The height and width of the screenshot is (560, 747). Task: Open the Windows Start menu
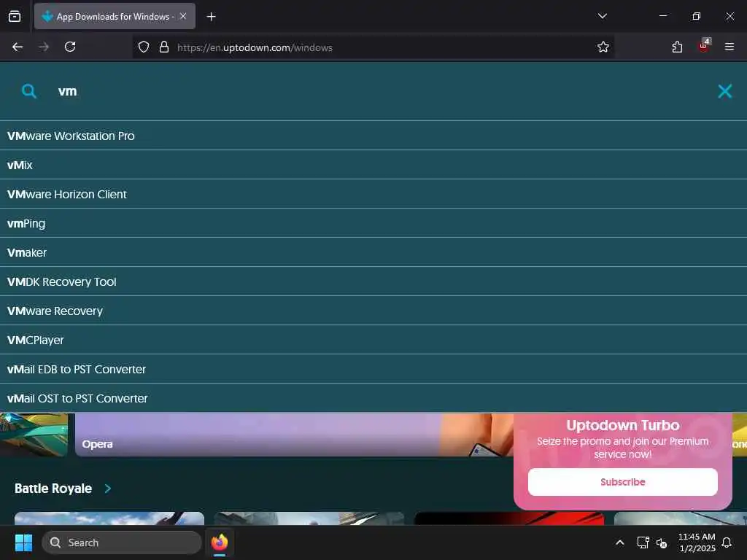23,542
